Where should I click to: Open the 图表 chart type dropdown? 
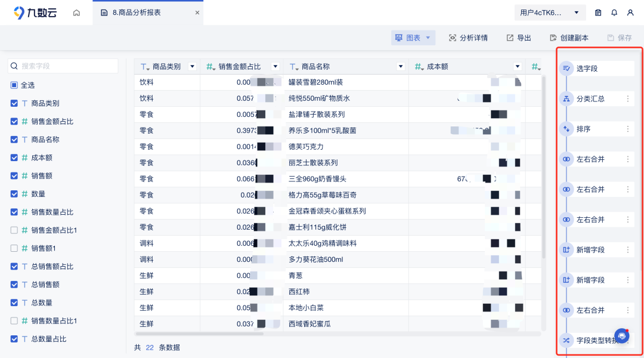click(x=413, y=37)
